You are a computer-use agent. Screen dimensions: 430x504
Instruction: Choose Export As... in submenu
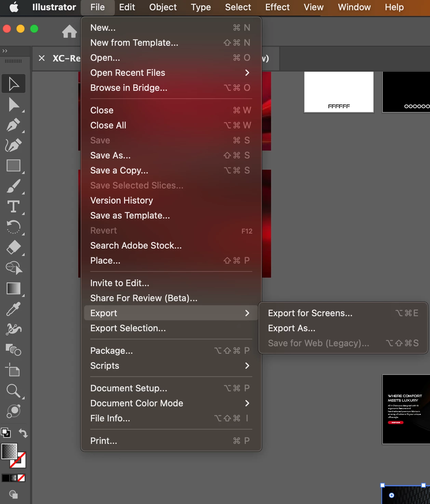(x=343, y=328)
